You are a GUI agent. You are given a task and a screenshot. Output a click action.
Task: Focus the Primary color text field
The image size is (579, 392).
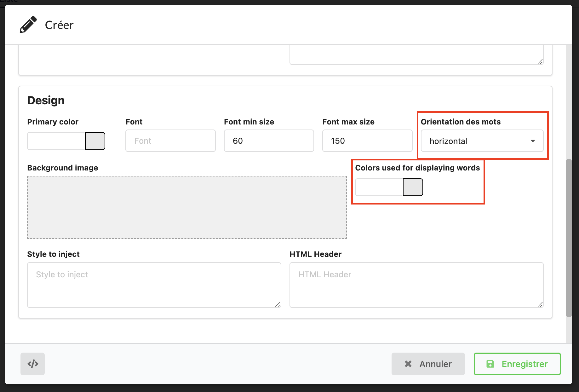coord(56,141)
